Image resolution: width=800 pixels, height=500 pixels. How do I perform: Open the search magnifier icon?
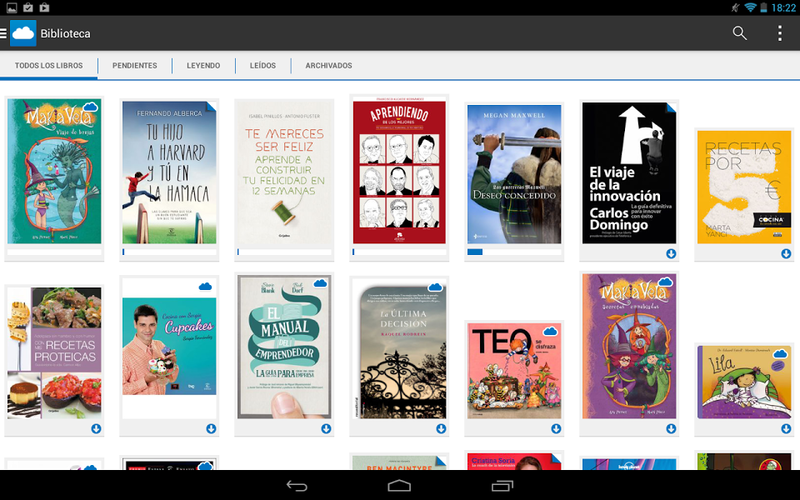tap(739, 33)
